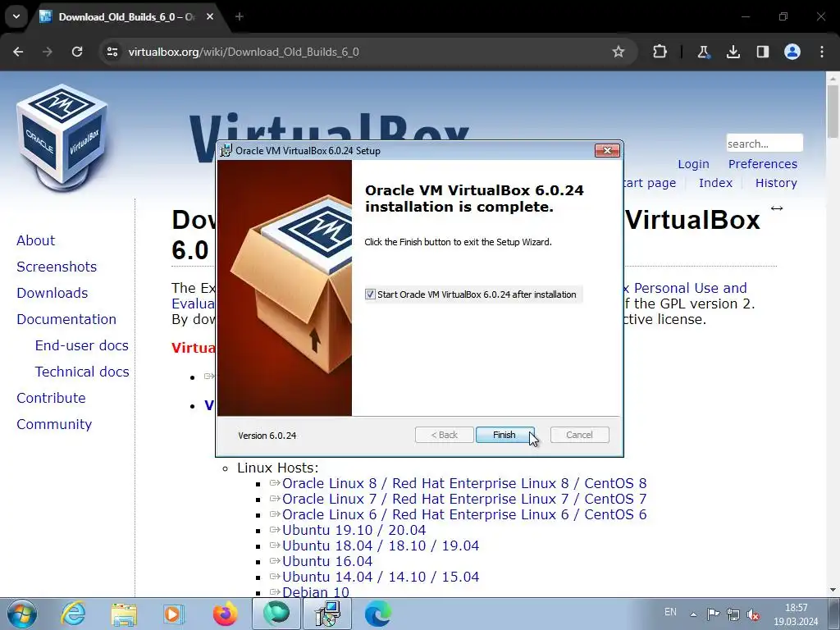Uncheck Start Oracle VM VirtualBox after installation

(x=370, y=294)
